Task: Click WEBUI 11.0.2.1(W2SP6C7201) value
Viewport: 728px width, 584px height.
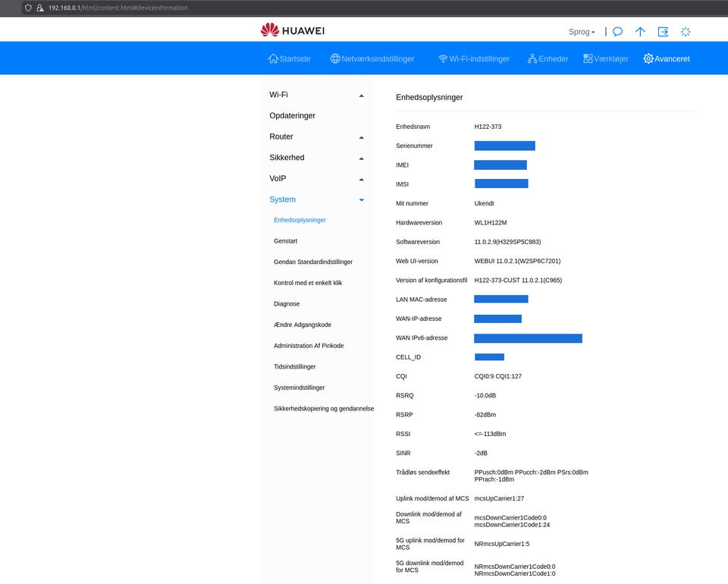Action: (x=517, y=261)
